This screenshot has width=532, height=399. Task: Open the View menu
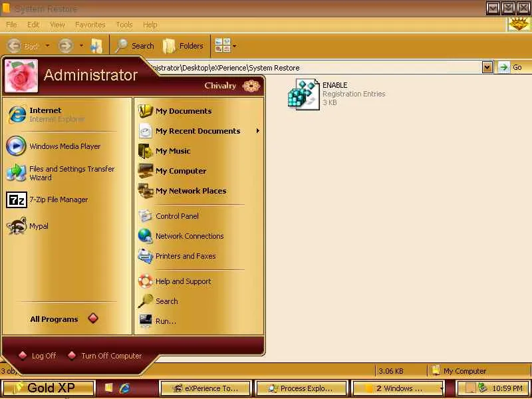point(57,25)
